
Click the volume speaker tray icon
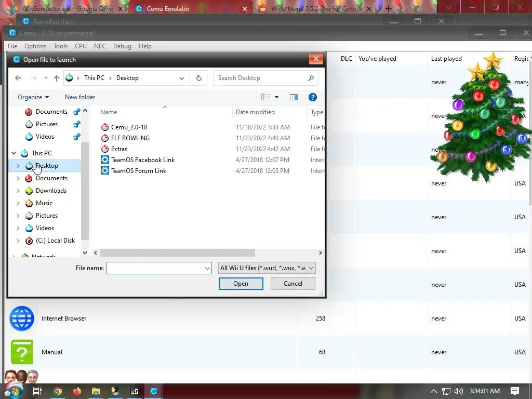click(x=458, y=391)
